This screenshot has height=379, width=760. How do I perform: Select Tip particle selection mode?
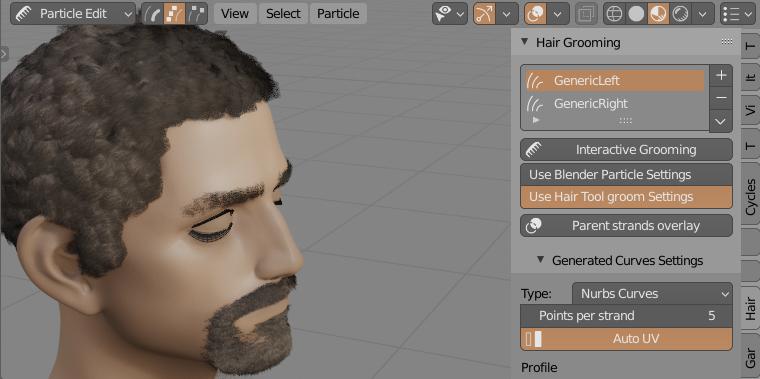point(196,14)
